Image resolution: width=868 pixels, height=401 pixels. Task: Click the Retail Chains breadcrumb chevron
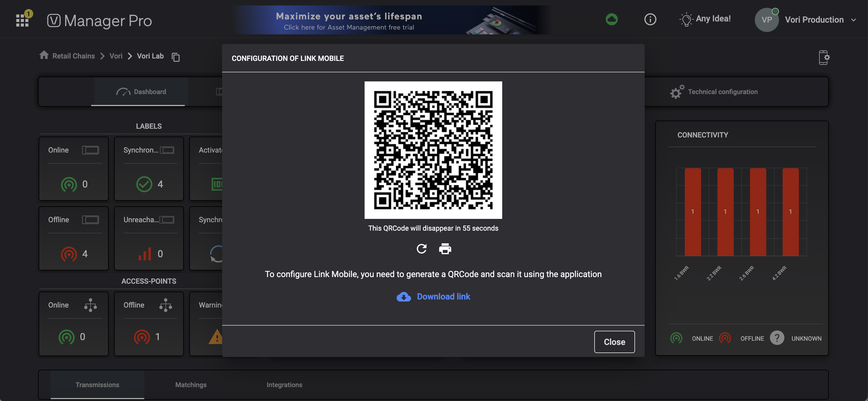(x=102, y=56)
